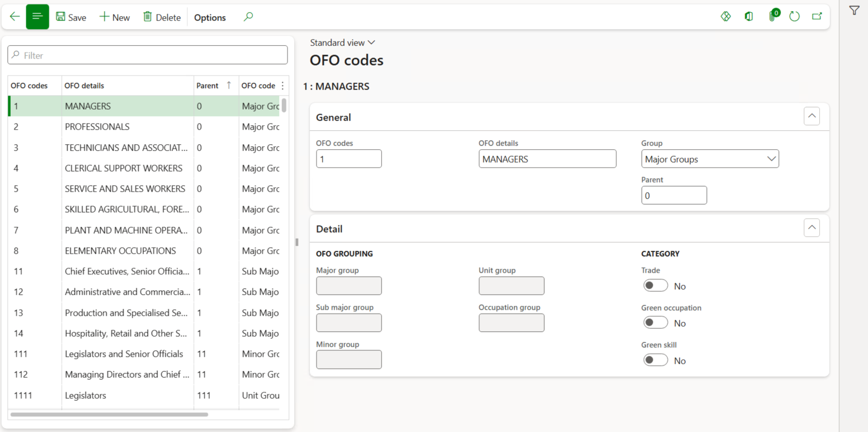The width and height of the screenshot is (868, 432).
Task: Delete the selected OFO code
Action: [x=162, y=17]
